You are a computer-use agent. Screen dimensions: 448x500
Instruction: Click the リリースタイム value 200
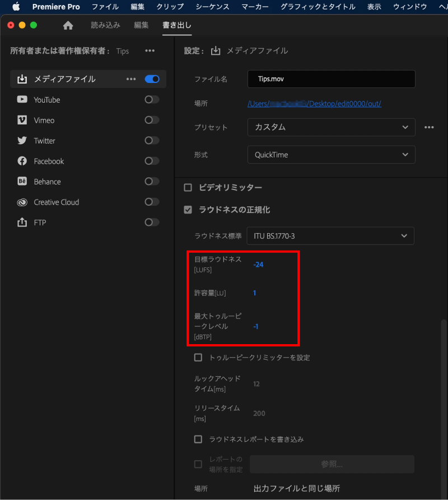[259, 414]
